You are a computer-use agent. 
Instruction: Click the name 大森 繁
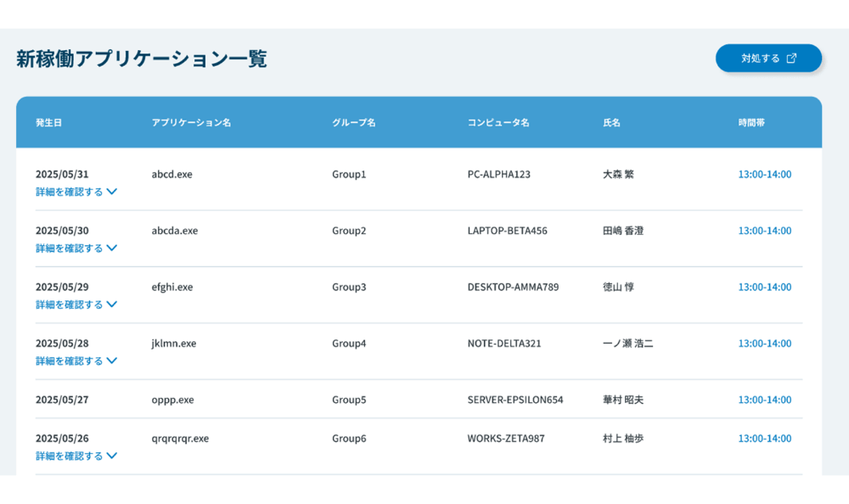618,174
